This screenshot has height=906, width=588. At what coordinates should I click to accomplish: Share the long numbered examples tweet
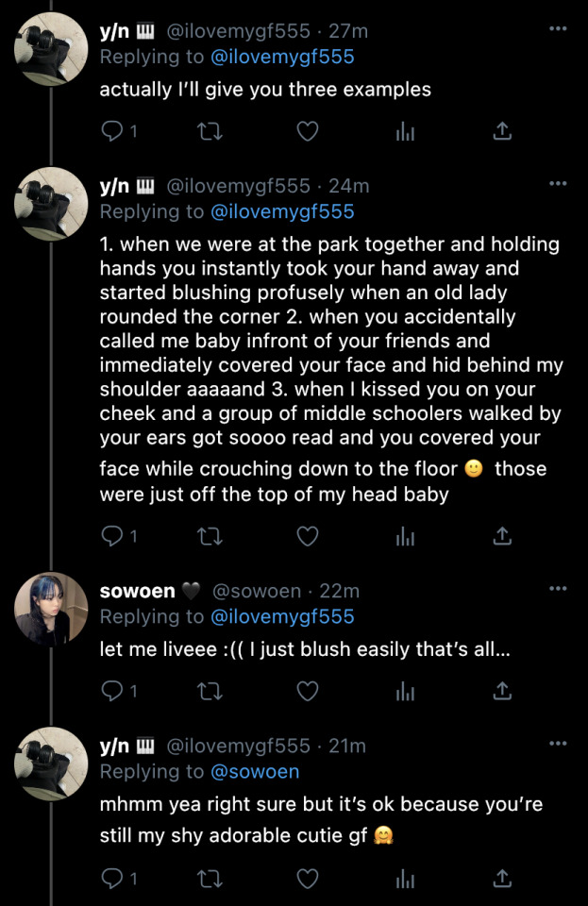pos(503,536)
